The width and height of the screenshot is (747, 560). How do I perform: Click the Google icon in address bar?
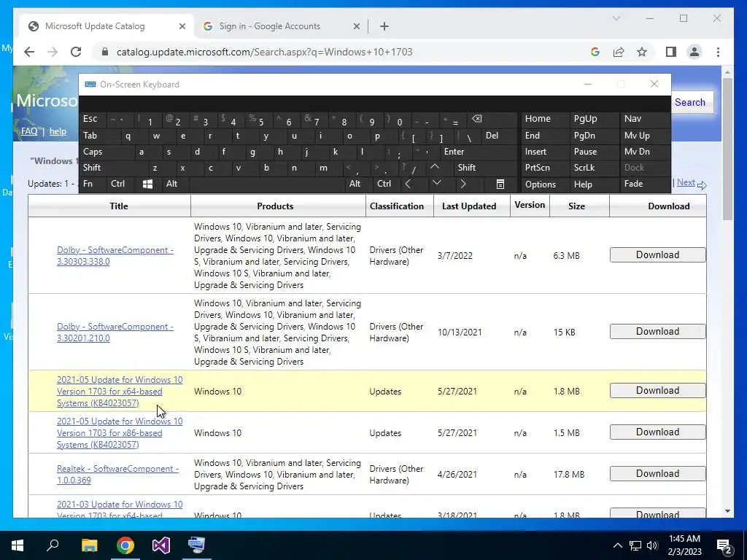click(x=595, y=52)
